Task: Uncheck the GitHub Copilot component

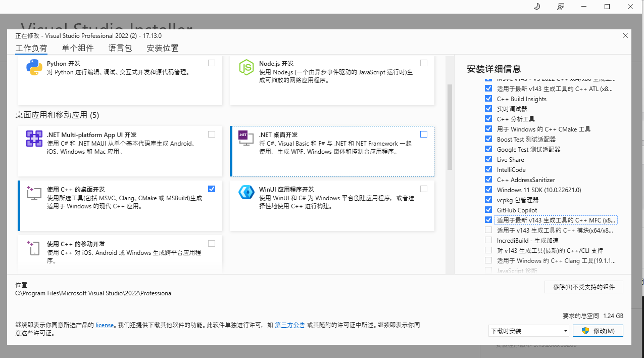Action: pos(488,210)
